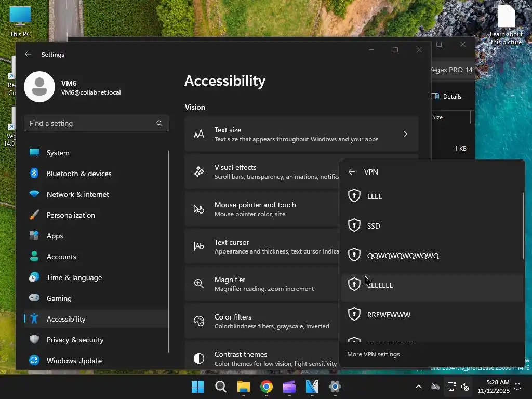This screenshot has height=399, width=532.
Task: Open the Vegas Pro taskbar icon
Action: pos(312,387)
